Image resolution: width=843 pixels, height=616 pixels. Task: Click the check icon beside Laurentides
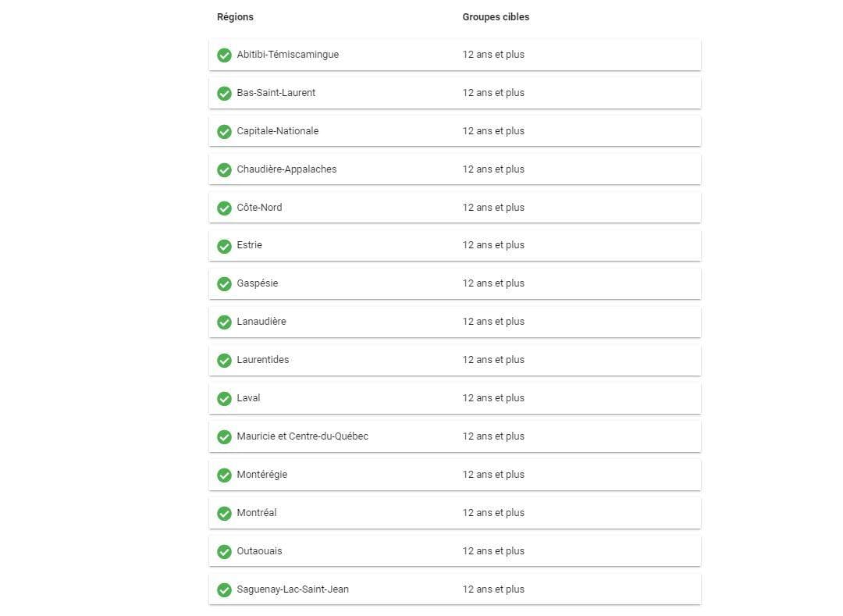224,361
